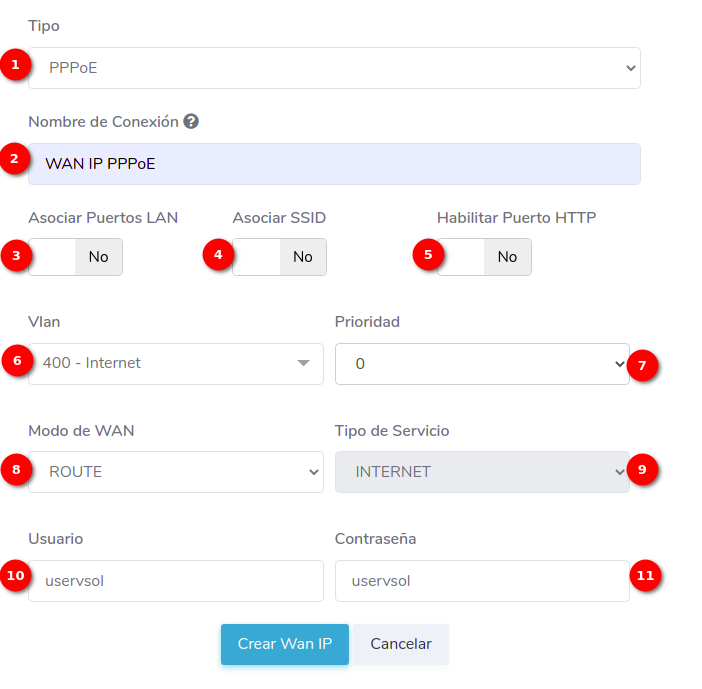The height and width of the screenshot is (689, 702).
Task: Open the Prioridad dropdown
Action: [482, 364]
